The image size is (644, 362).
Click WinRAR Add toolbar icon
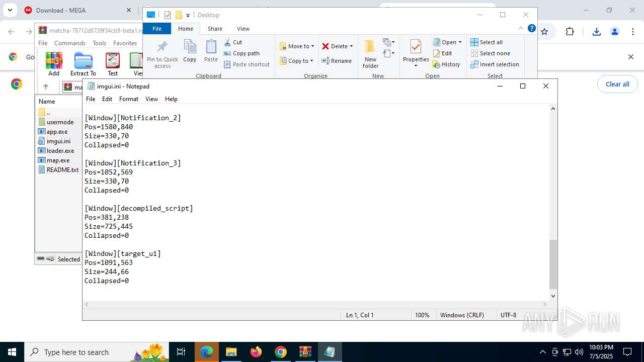[x=54, y=64]
